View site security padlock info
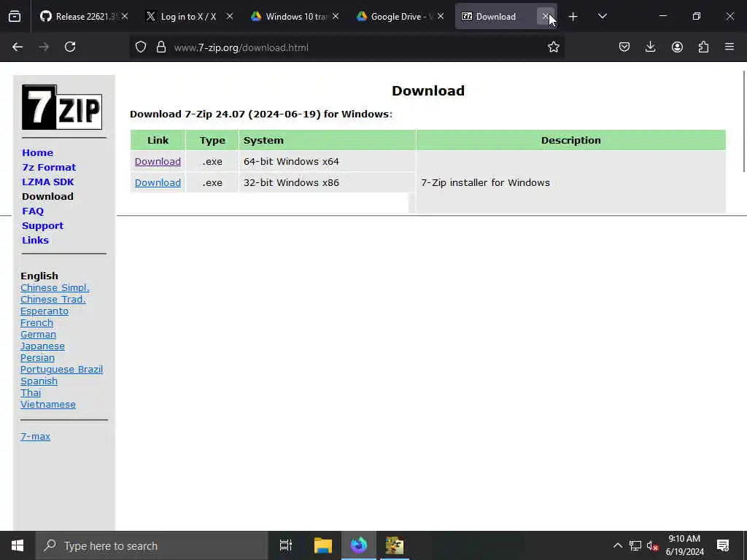 161,47
